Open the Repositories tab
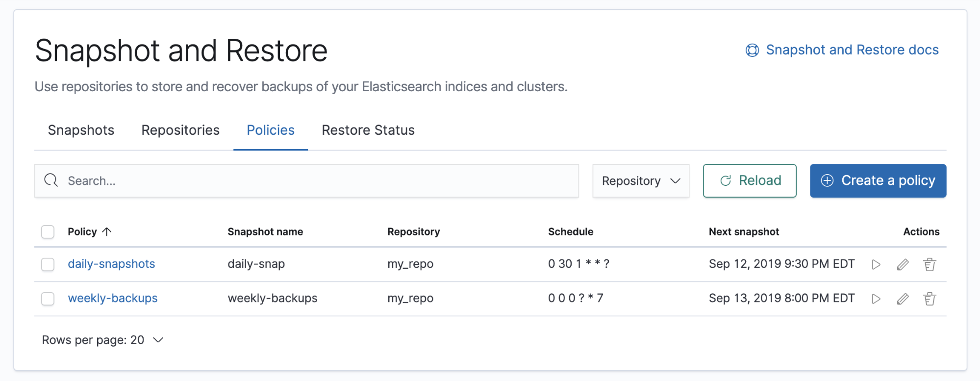 tap(180, 130)
